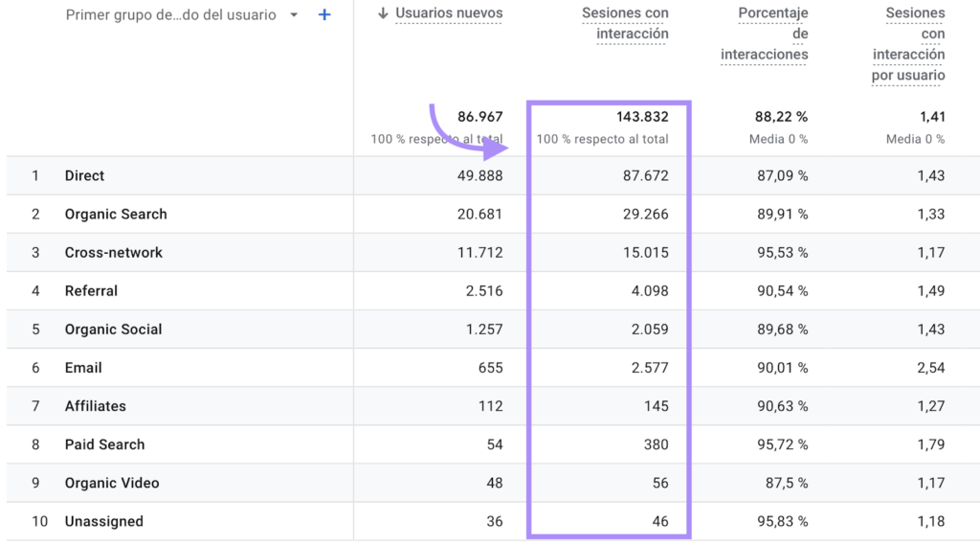Click the Organic Social row label
This screenshot has width=980, height=546.
113,330
